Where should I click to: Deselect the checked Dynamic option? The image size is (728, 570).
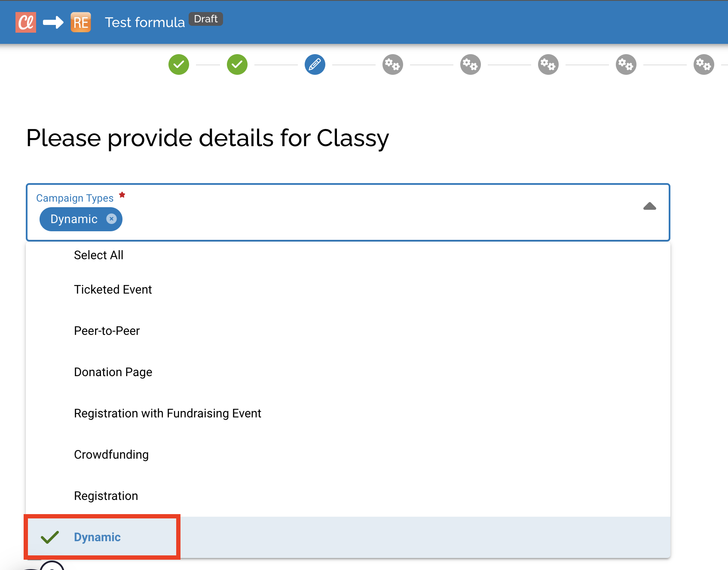pos(98,537)
